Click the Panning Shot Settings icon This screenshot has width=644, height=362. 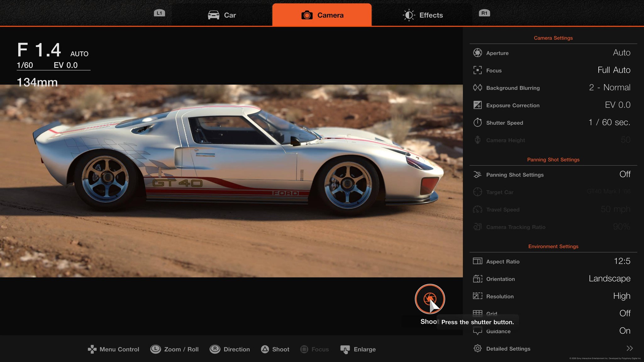[477, 174]
